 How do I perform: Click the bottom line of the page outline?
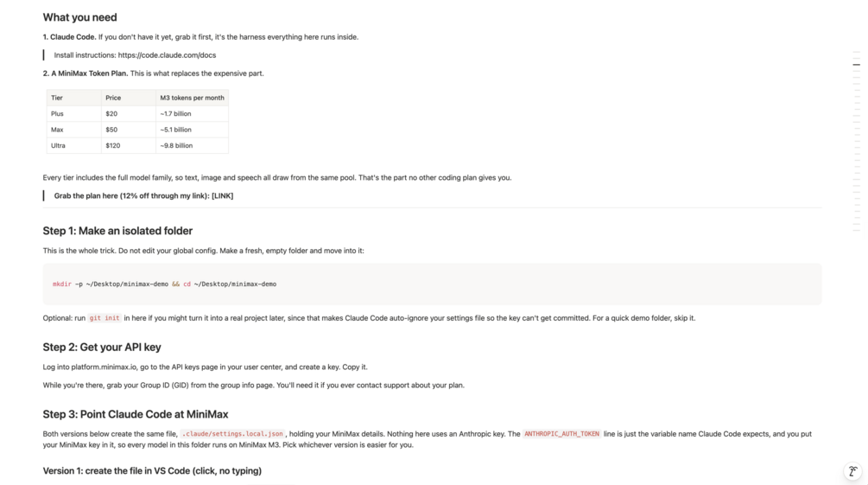[x=857, y=229]
